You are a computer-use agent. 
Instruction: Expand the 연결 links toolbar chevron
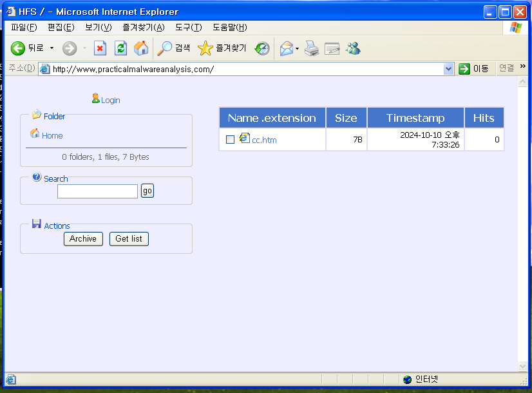tap(523, 66)
